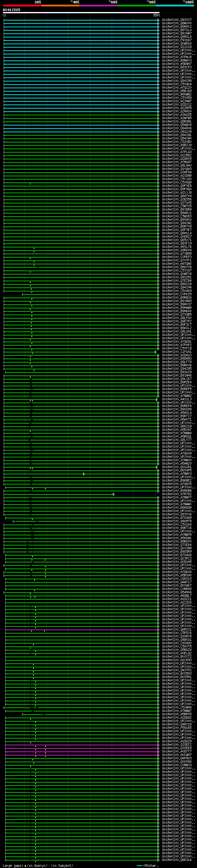
Task: Click the UniRef100_A3A1D5 label
Action: pos(176,115)
